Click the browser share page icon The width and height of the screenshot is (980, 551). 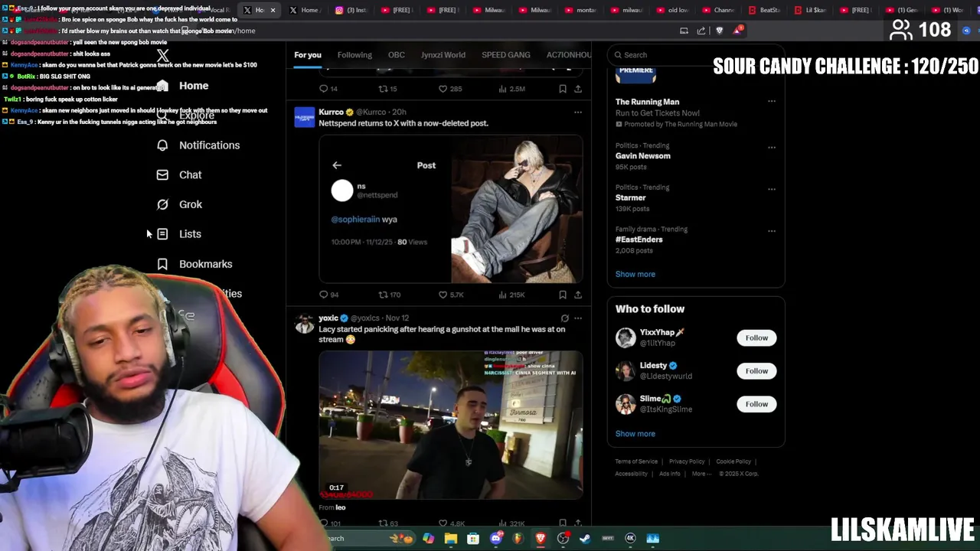[x=701, y=31]
